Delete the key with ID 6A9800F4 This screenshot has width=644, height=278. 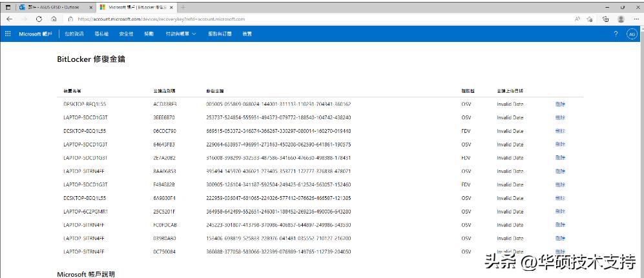click(x=560, y=198)
